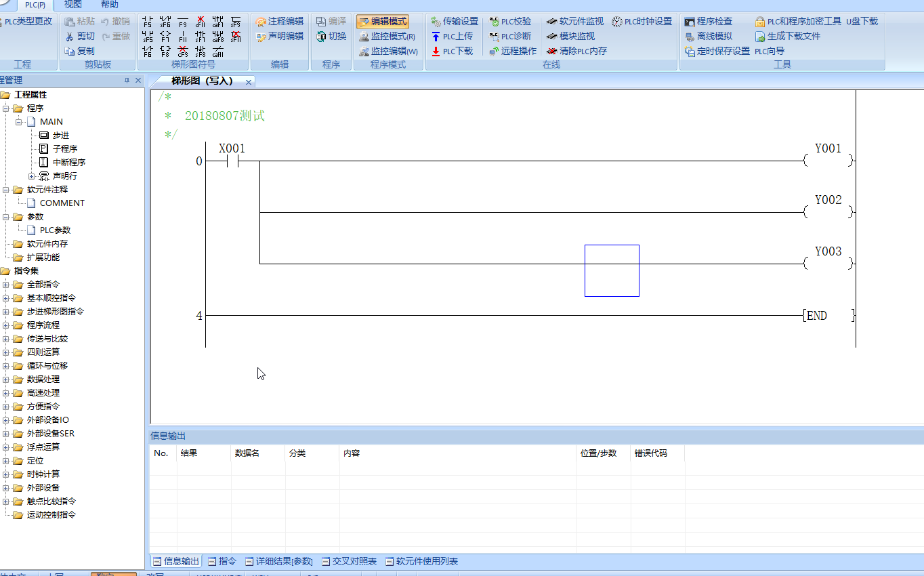Insert output coil symbol F7
Image resolution: width=924 pixels, height=576 pixels.
(165, 37)
